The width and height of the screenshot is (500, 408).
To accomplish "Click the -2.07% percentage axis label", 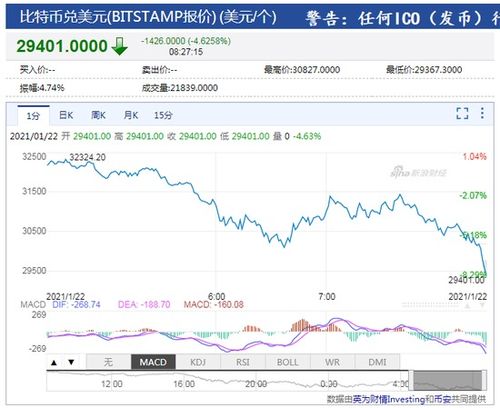I will (x=473, y=195).
